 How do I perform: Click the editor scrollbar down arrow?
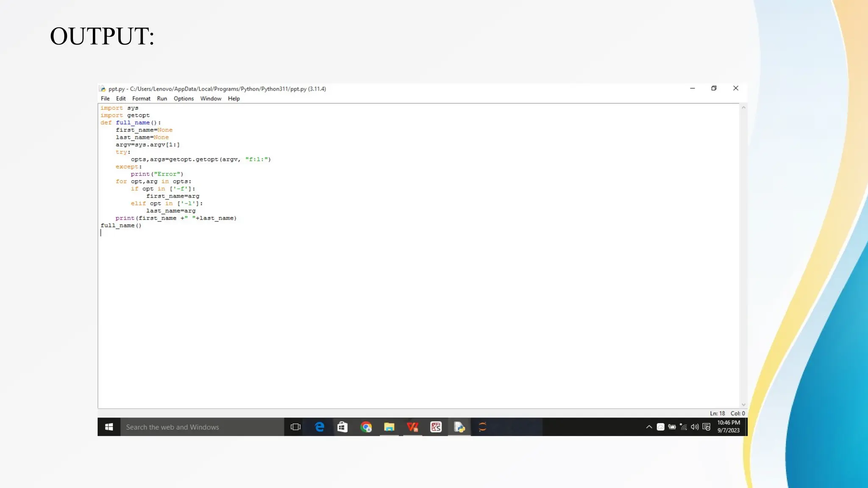[743, 405]
